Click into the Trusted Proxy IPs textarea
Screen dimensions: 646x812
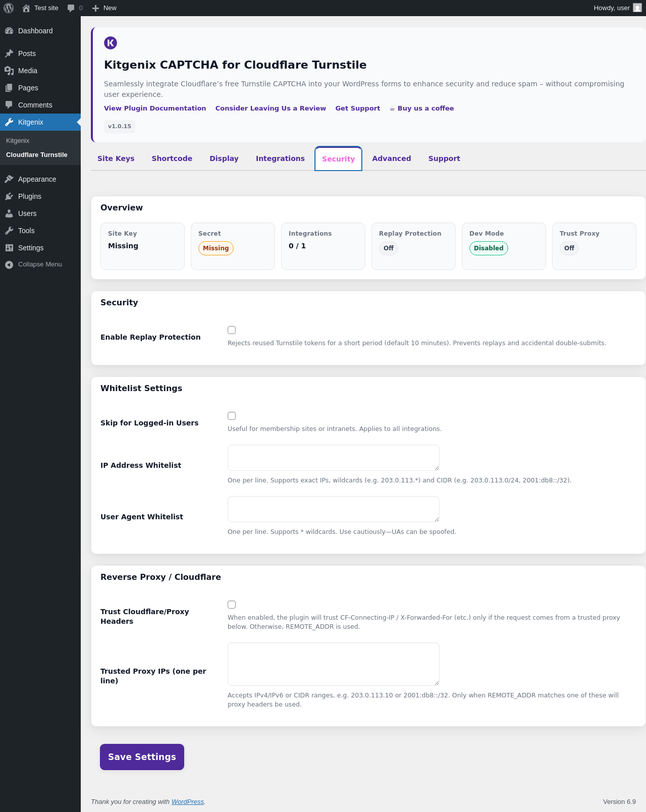point(334,664)
